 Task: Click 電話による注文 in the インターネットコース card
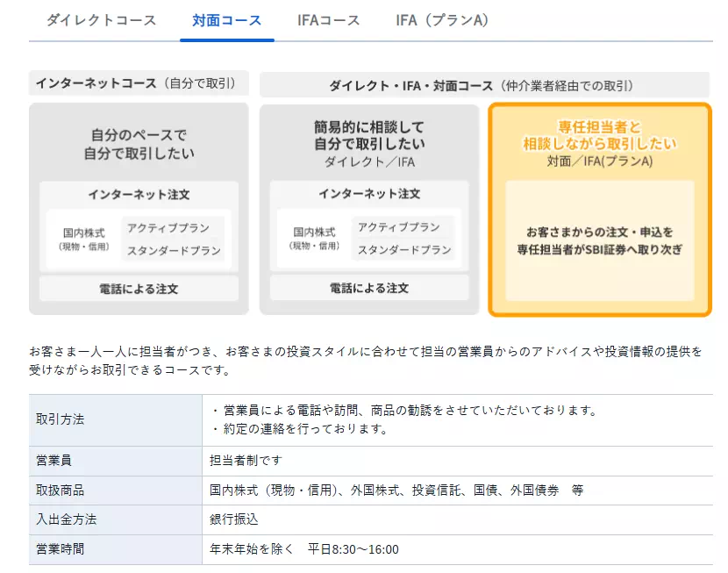139,288
